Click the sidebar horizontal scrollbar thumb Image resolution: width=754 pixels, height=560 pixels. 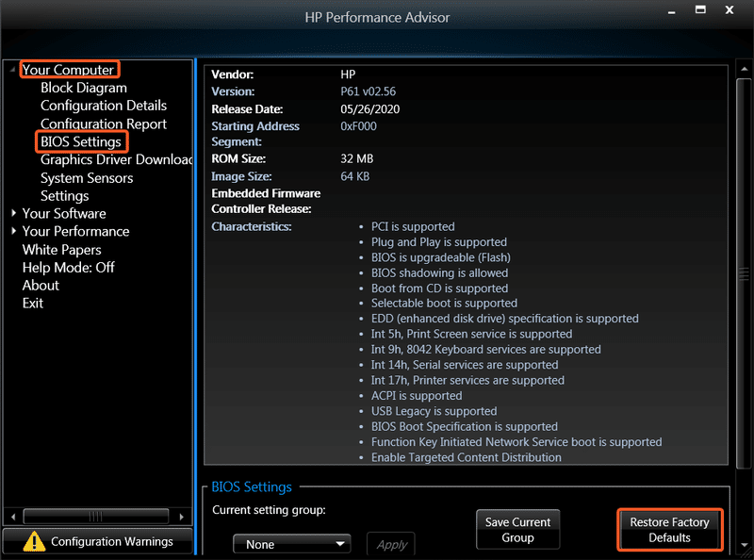point(96,517)
